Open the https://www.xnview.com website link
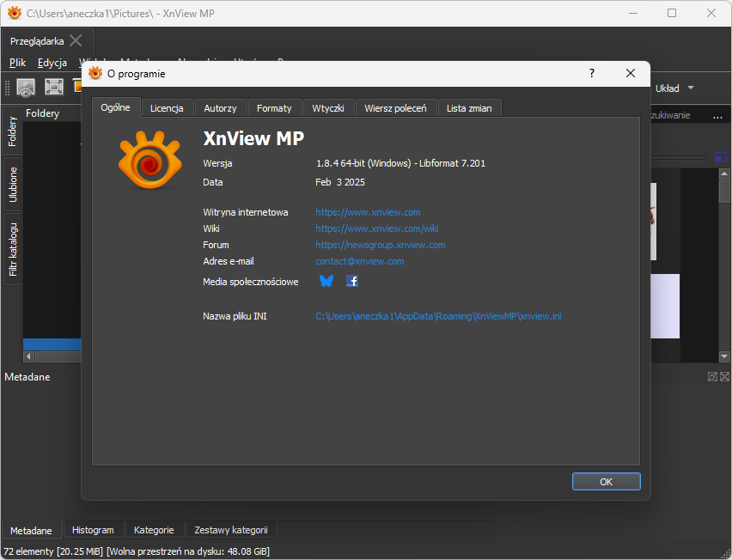 point(368,212)
